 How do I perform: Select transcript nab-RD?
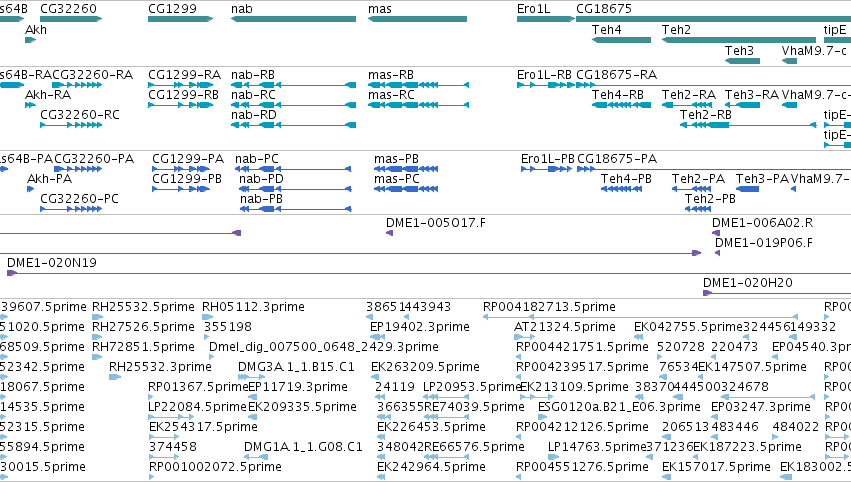(294, 125)
